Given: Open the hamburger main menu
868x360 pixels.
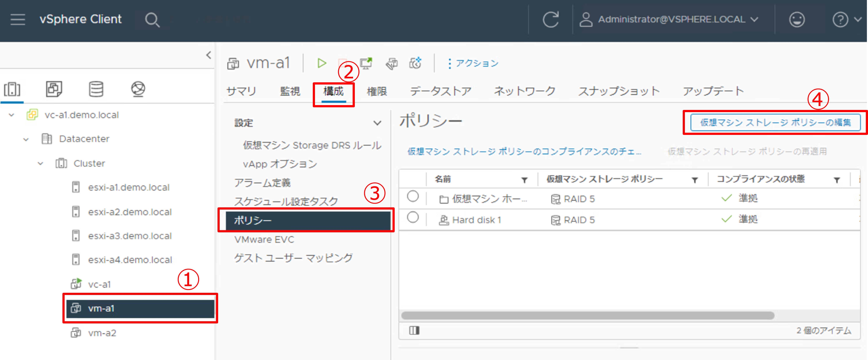Looking at the screenshot, I should pos(18,19).
